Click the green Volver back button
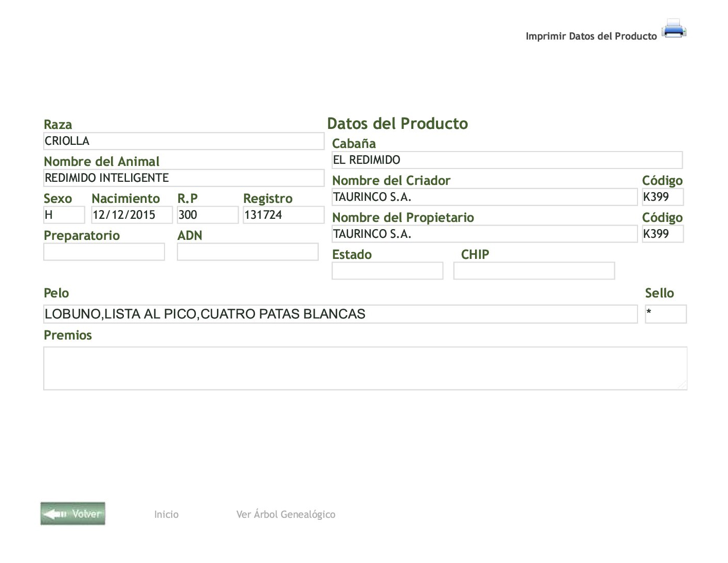 (x=73, y=514)
